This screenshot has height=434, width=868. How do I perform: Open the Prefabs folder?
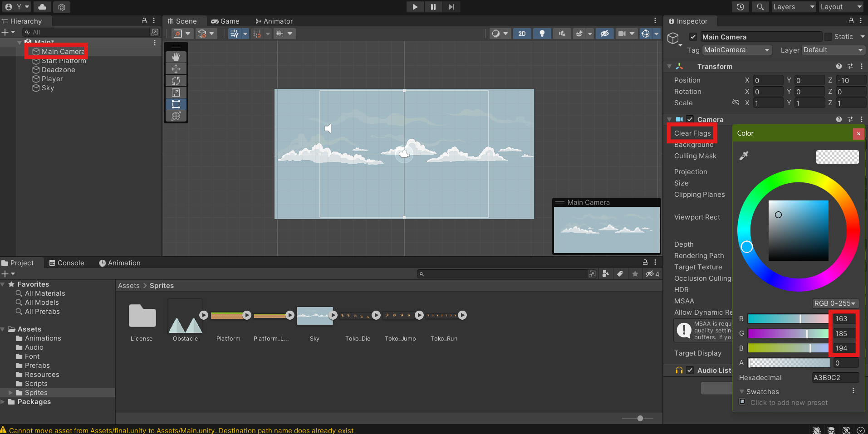tap(37, 366)
